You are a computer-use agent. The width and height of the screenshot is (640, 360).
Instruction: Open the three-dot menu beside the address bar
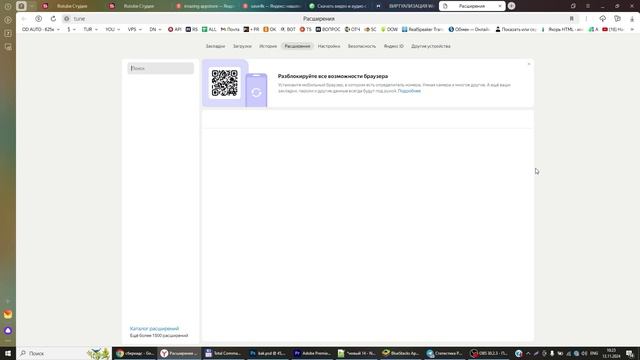click(x=587, y=19)
